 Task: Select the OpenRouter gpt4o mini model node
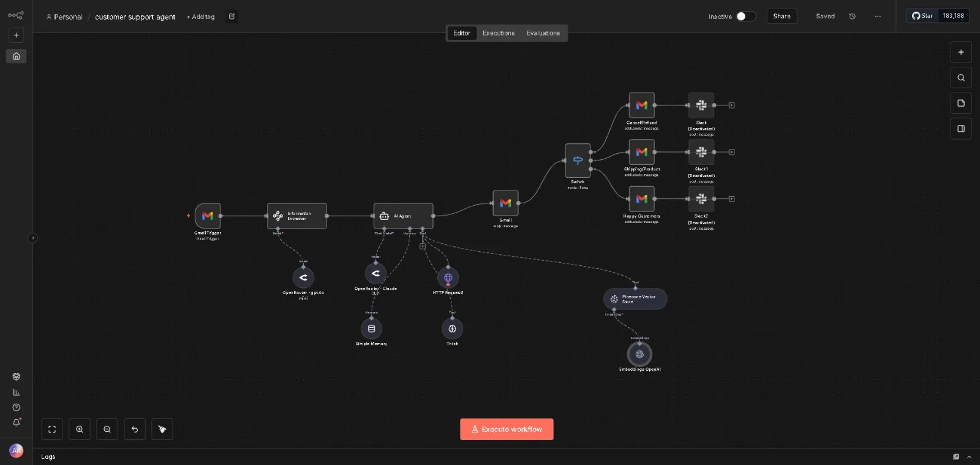pyautogui.click(x=303, y=278)
